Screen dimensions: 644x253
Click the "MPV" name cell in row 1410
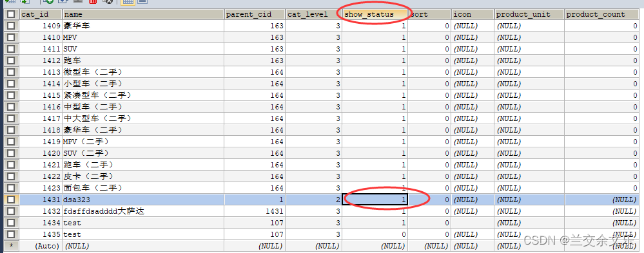click(x=143, y=37)
